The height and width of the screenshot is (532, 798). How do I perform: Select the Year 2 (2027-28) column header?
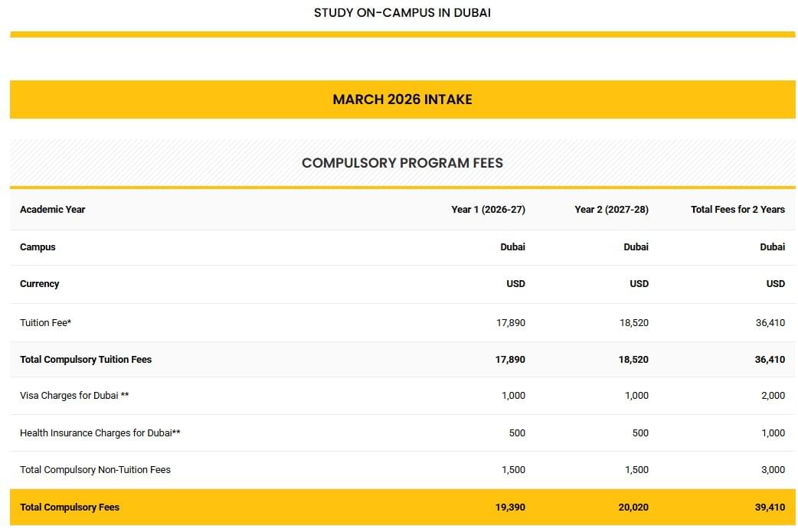611,210
